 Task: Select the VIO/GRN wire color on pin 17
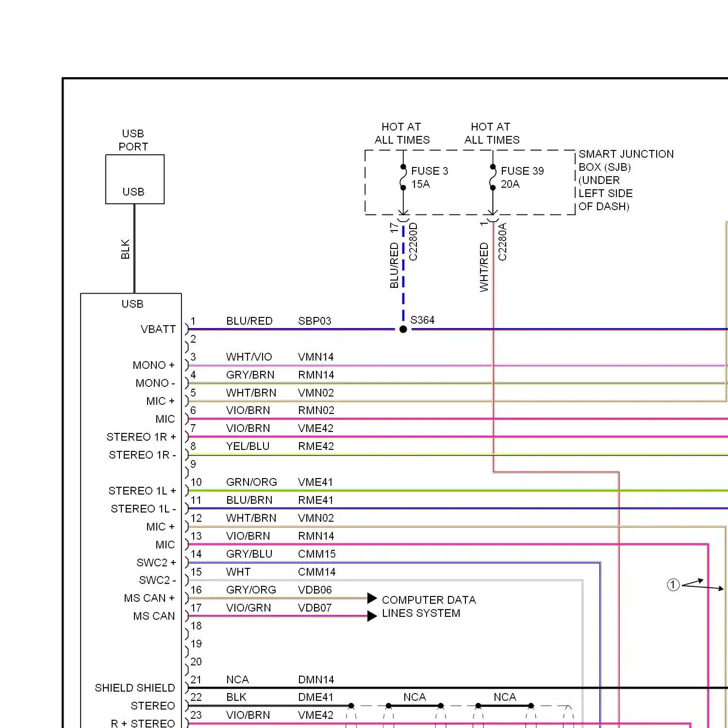click(x=248, y=608)
